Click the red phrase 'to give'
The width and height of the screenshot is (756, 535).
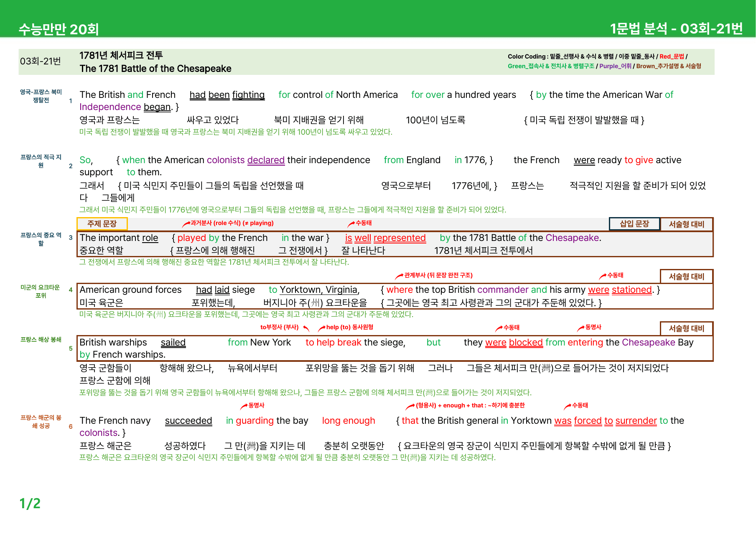pyautogui.click(x=639, y=160)
